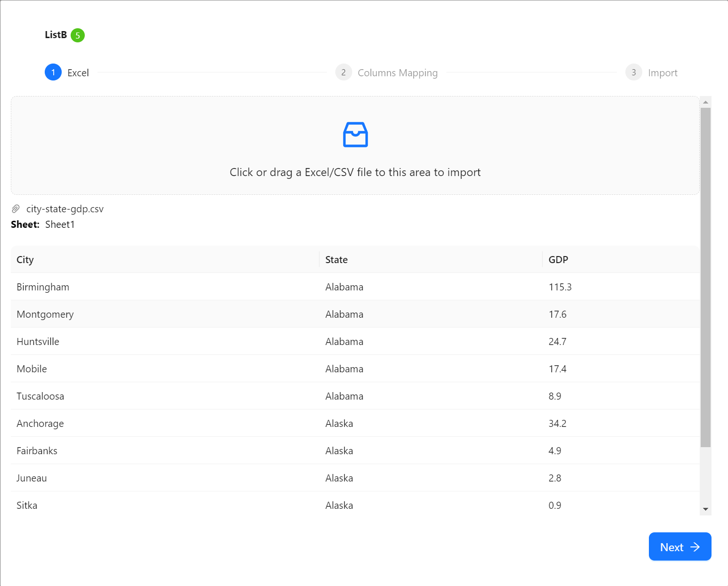Click the step 3 circle icon
The height and width of the screenshot is (586, 728).
click(x=634, y=72)
